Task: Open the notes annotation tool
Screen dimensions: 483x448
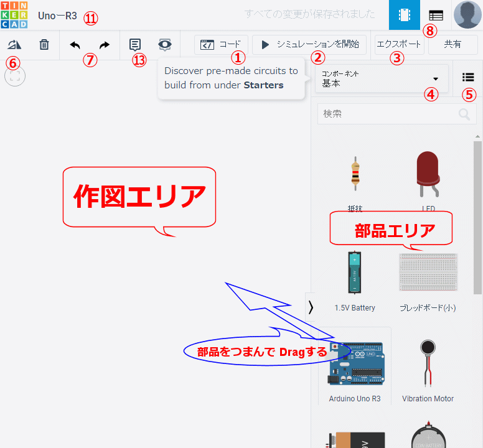Action: coord(135,45)
